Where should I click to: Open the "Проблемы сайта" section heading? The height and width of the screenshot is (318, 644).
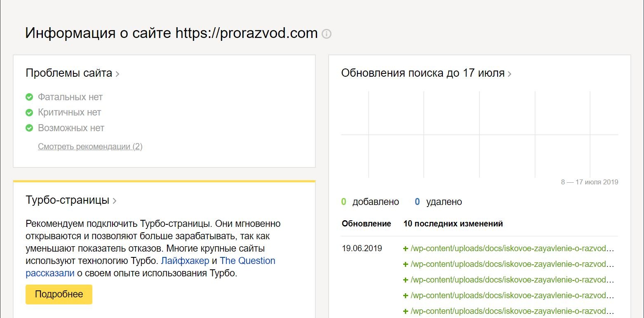pyautogui.click(x=69, y=73)
